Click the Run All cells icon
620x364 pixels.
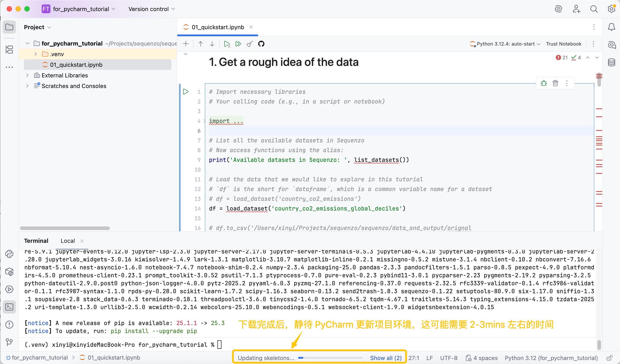(x=238, y=44)
